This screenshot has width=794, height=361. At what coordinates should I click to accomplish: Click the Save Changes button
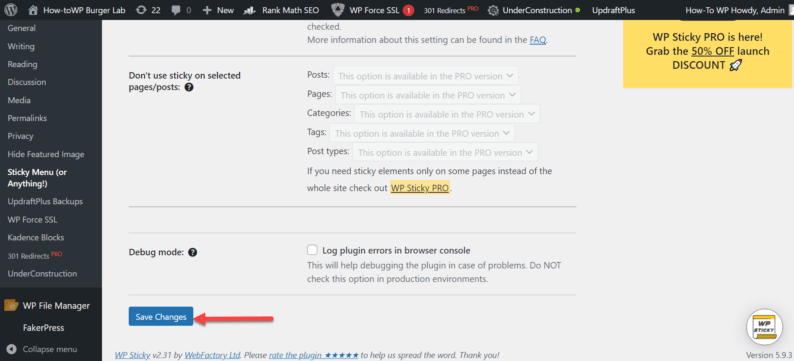[x=161, y=316]
